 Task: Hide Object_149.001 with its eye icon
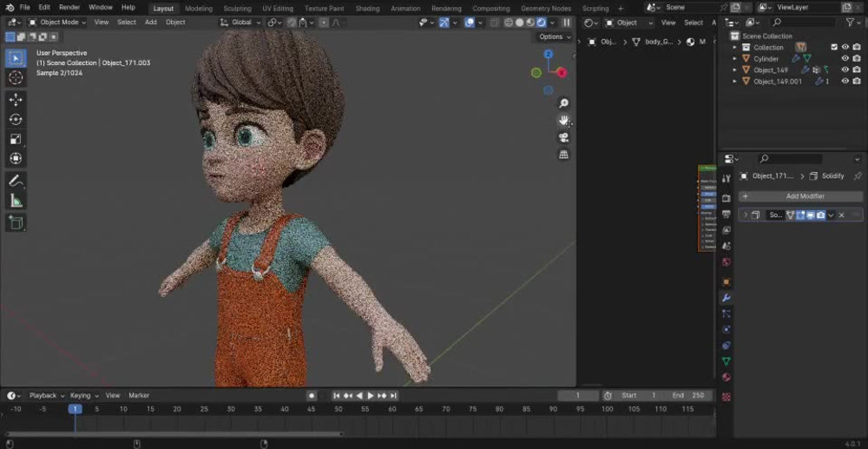pyautogui.click(x=845, y=81)
